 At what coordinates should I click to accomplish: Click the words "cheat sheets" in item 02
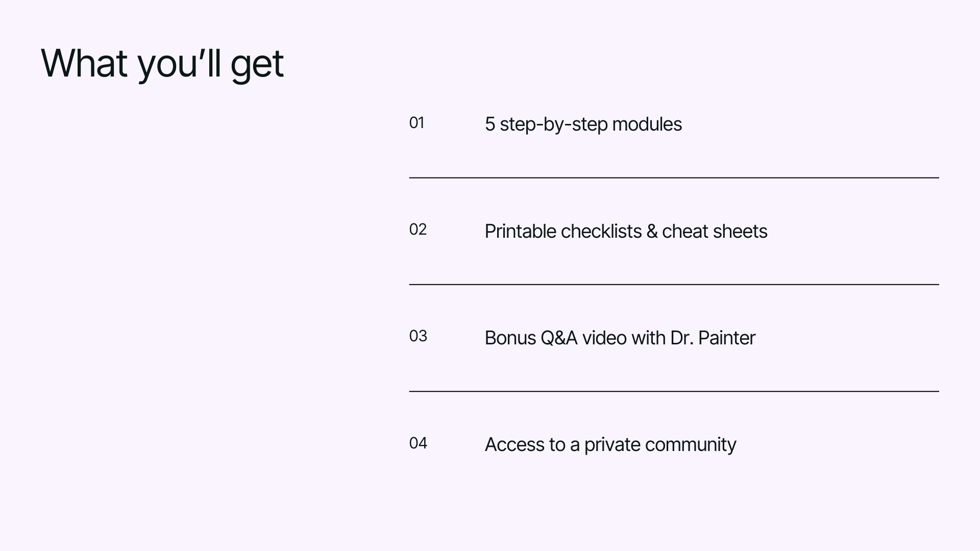point(715,232)
